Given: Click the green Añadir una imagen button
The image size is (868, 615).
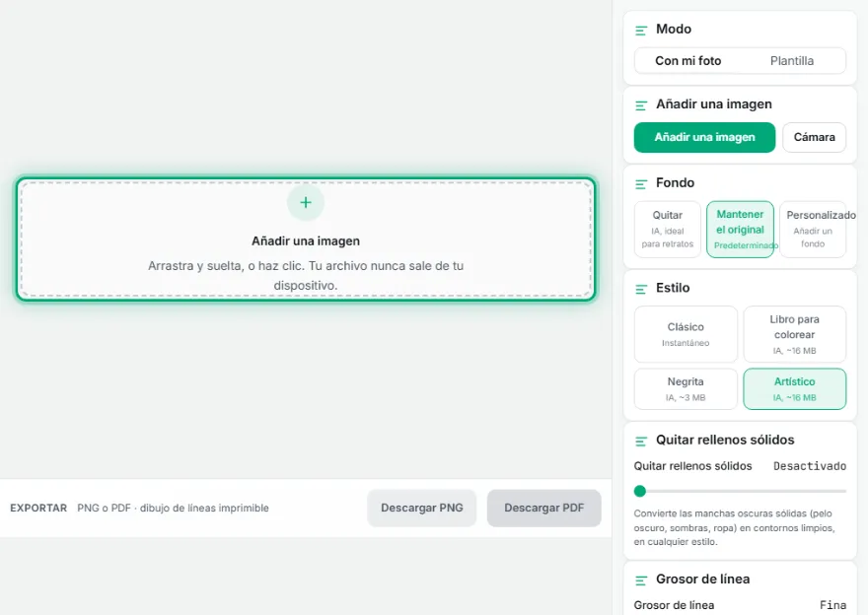Looking at the screenshot, I should [704, 137].
